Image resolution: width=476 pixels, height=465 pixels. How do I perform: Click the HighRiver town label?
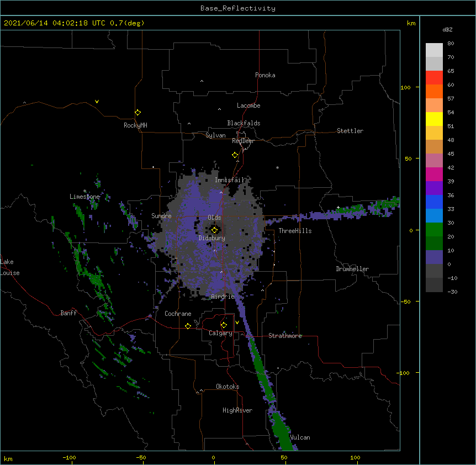[x=237, y=410]
